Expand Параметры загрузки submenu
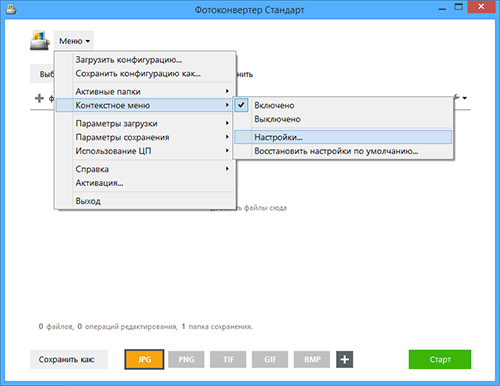500x386 pixels. coord(145,123)
